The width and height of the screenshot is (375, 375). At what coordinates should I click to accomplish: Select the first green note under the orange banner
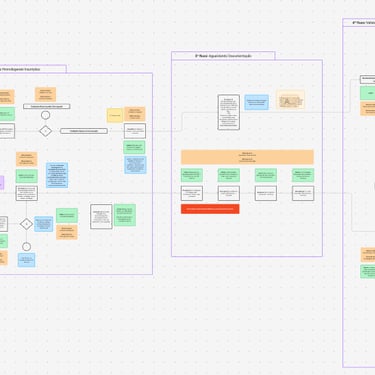pos(192,175)
